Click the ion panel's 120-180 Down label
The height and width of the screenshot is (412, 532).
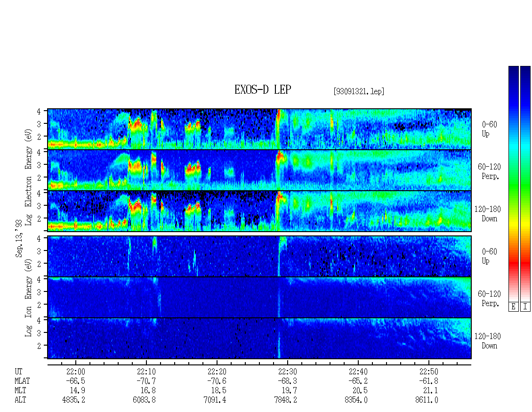point(488,341)
